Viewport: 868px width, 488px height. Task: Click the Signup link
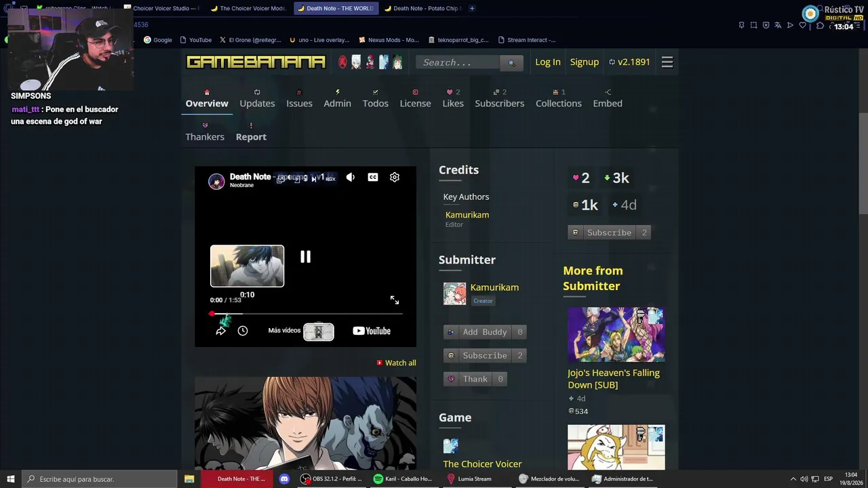(x=585, y=62)
